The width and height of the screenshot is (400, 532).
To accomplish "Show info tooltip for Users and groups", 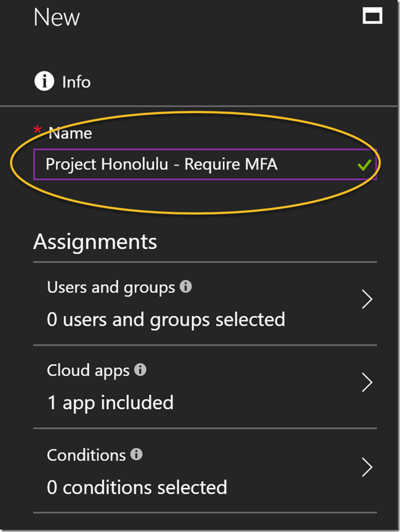I will point(186,287).
